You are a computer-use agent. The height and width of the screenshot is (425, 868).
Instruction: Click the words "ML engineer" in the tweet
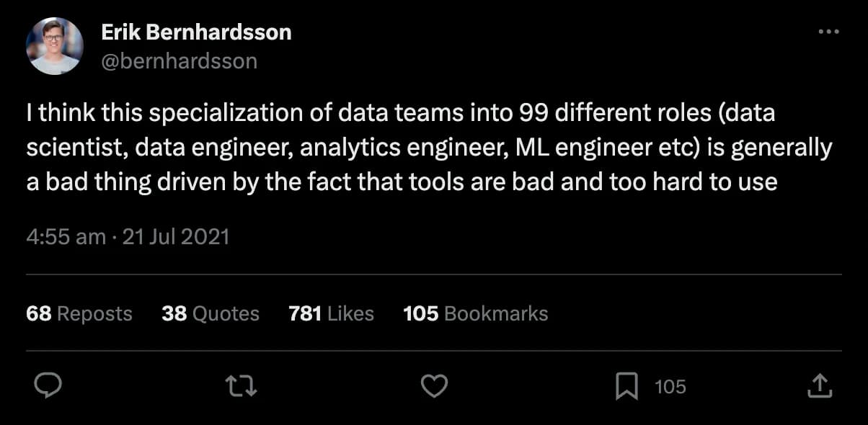coord(554,147)
